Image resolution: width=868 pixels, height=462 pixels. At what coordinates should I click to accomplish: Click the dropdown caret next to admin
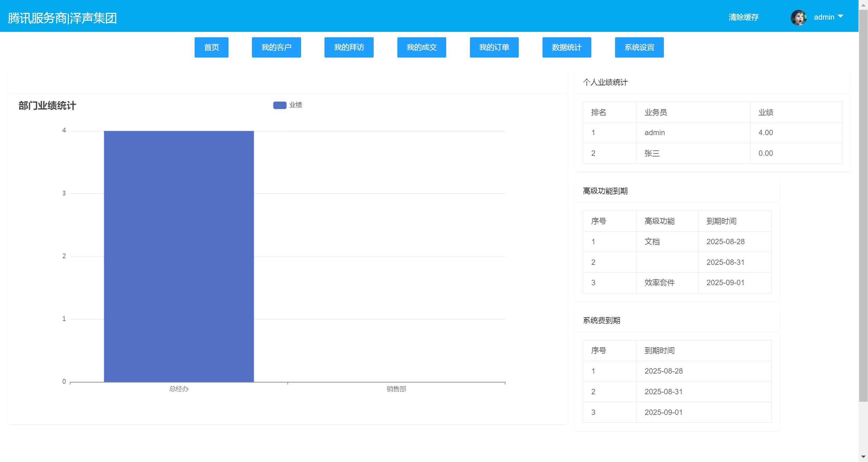pos(840,16)
